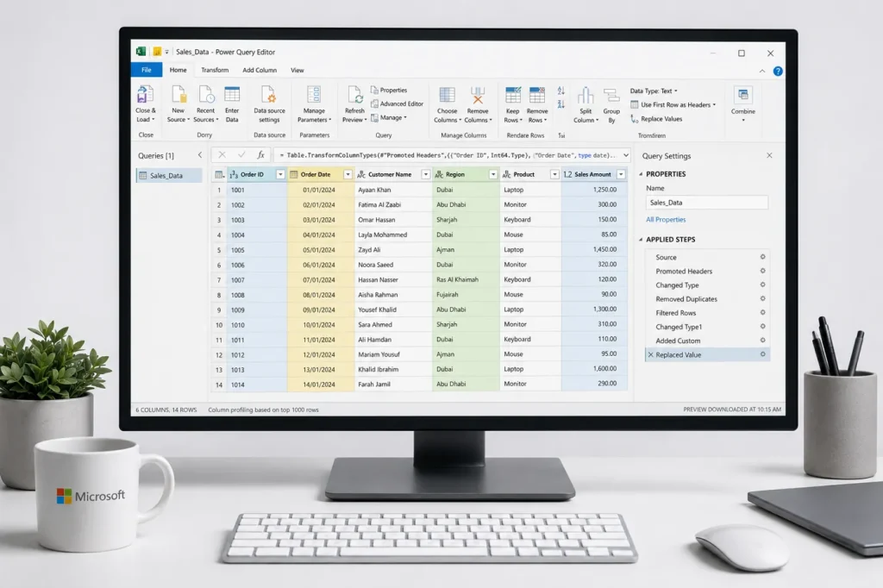This screenshot has width=883, height=588.
Task: Collapse the APPLIED STEPS section
Action: (641, 240)
